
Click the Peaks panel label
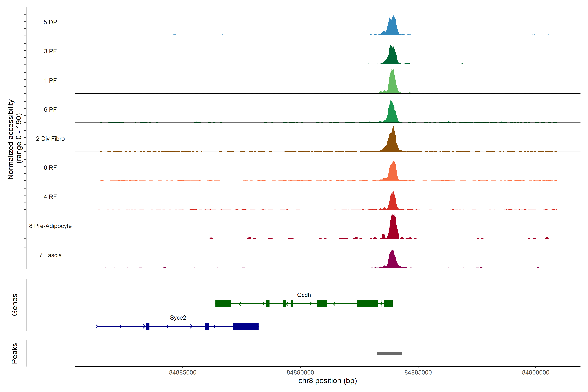tap(15, 353)
